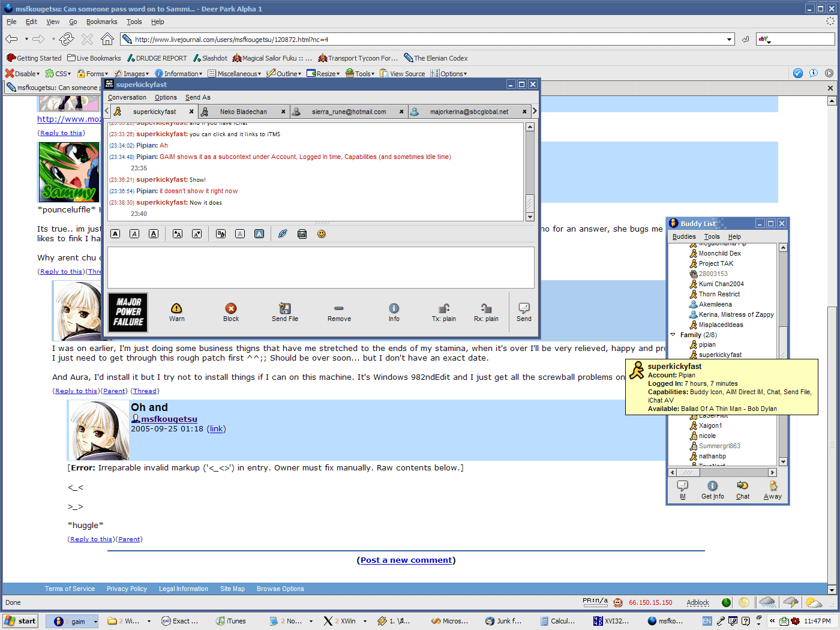
Task: Open Disable dropdown in developer toolbar
Action: click(x=23, y=74)
